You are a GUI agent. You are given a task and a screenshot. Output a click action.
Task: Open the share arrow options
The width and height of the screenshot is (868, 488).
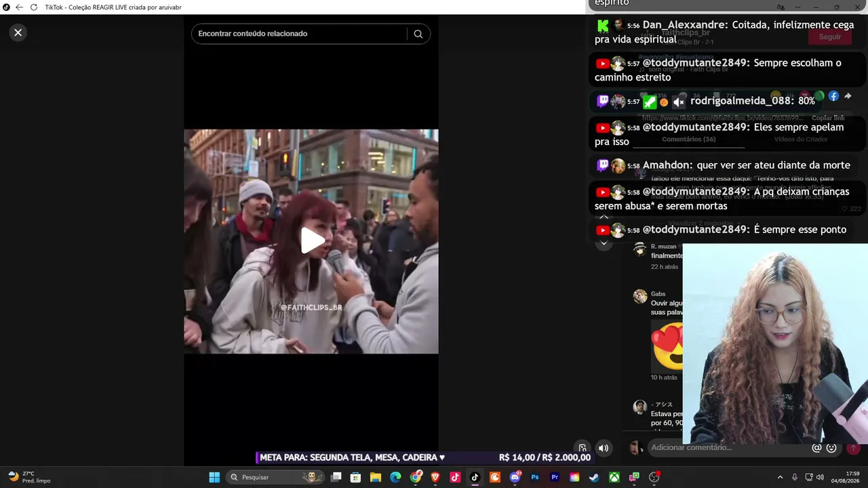point(848,96)
